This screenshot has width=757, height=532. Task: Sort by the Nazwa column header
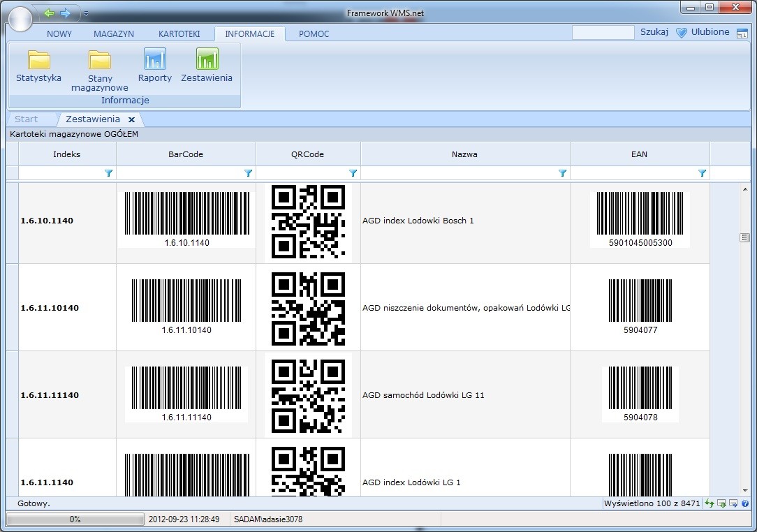click(465, 154)
